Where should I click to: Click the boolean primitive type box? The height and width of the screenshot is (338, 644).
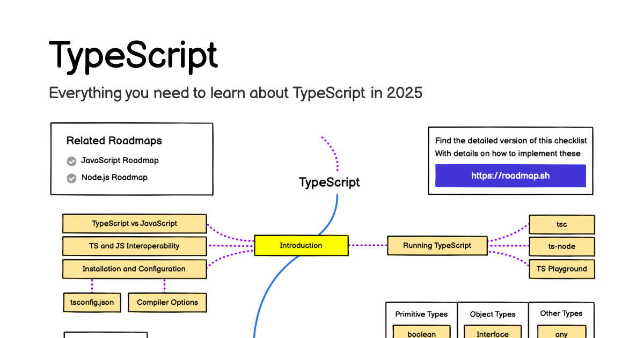pyautogui.click(x=421, y=333)
